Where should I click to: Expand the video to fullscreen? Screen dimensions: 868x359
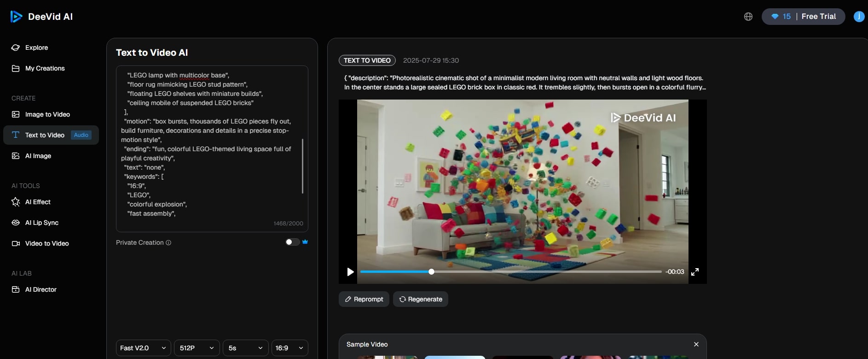[695, 272]
